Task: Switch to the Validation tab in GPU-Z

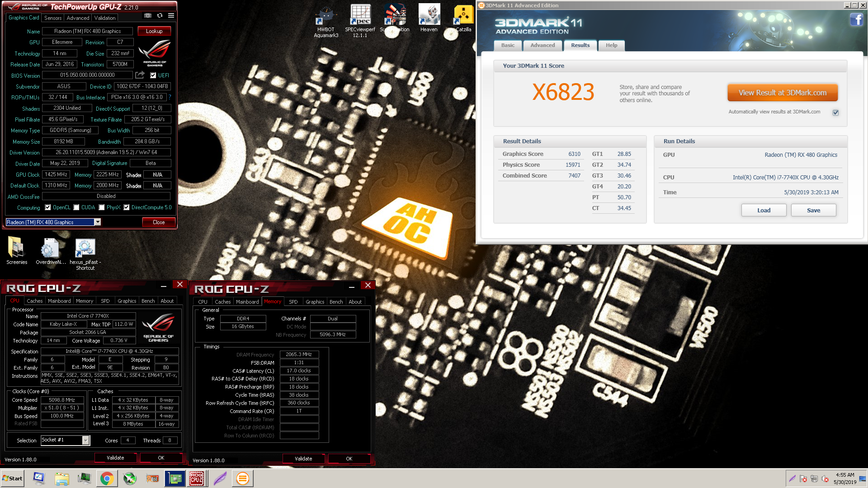Action: (x=105, y=18)
